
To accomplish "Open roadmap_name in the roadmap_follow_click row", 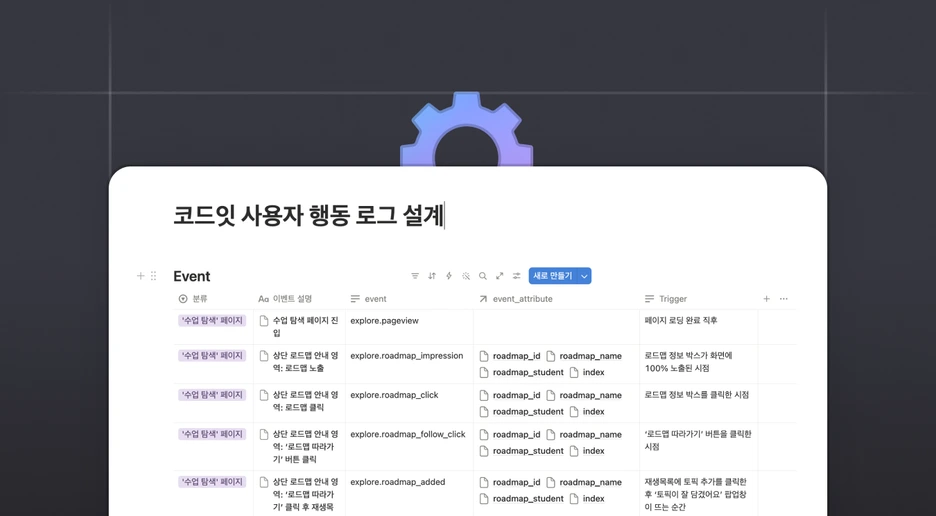I will 584,435.
